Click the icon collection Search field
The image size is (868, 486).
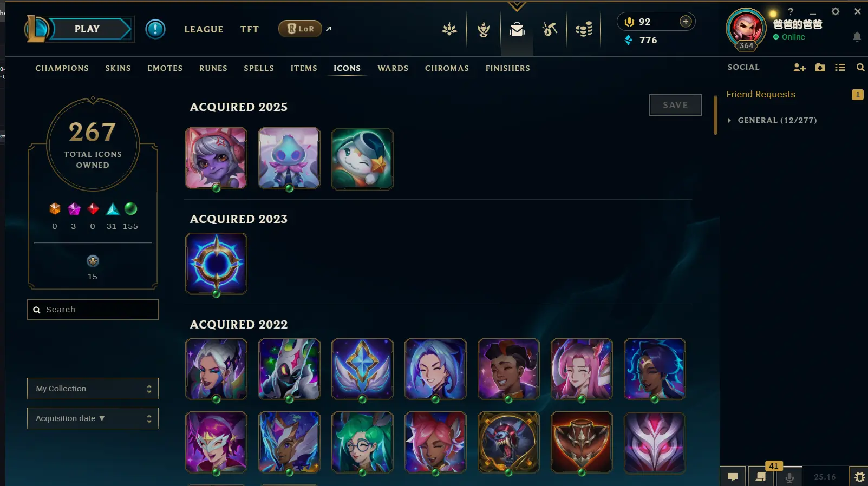(x=93, y=310)
